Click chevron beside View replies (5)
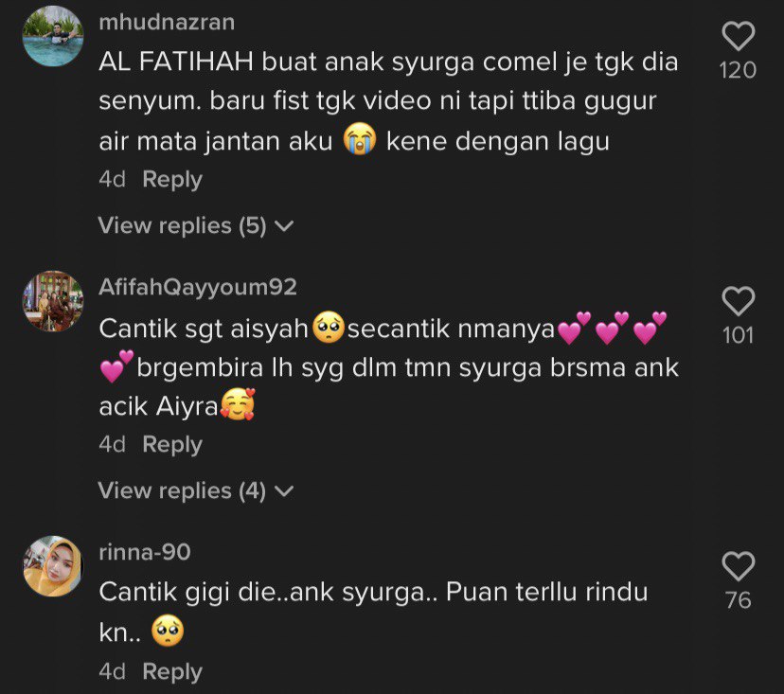This screenshot has width=784, height=694. 284,226
